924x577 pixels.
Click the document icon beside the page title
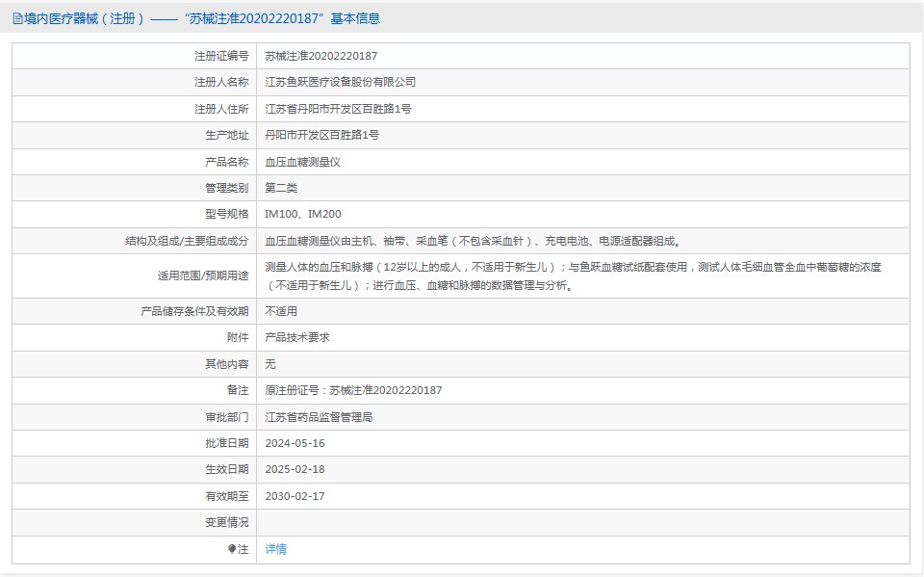17,18
